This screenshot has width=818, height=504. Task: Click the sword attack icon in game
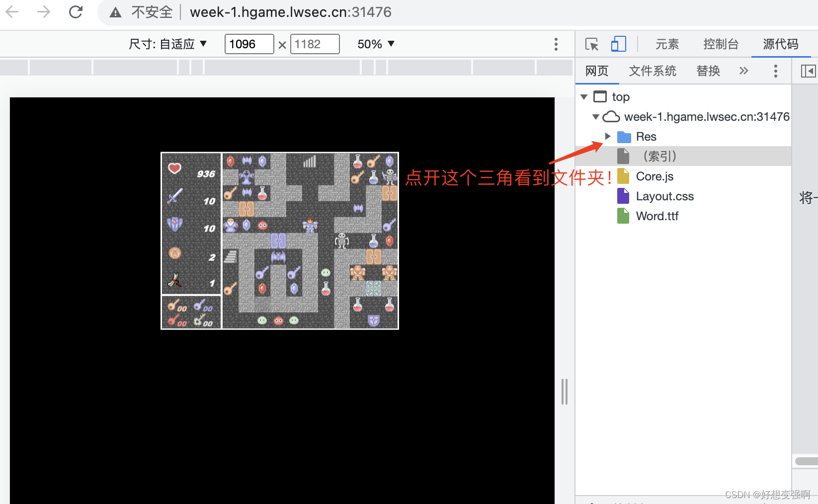coord(175,196)
